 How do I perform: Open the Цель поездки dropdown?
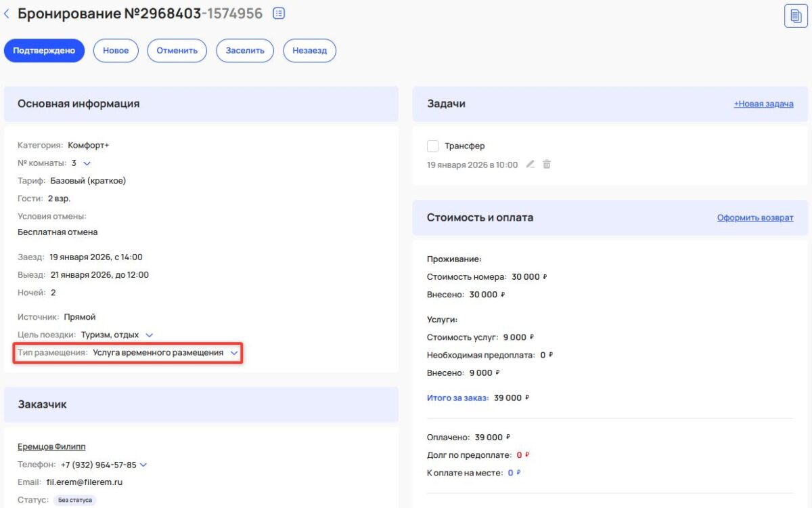(x=150, y=334)
